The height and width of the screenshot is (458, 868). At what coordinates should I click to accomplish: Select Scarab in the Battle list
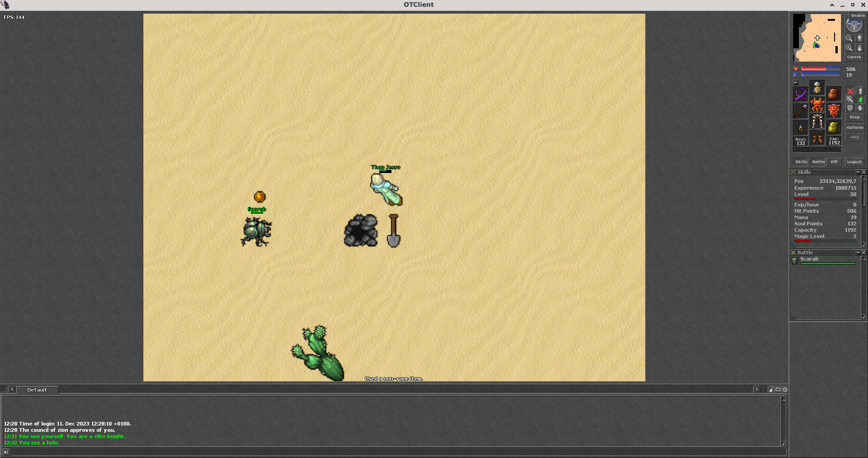click(x=825, y=261)
